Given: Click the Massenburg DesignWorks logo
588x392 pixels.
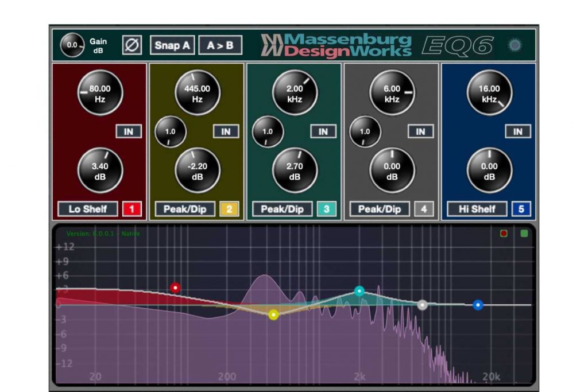Looking at the screenshot, I should (x=336, y=45).
